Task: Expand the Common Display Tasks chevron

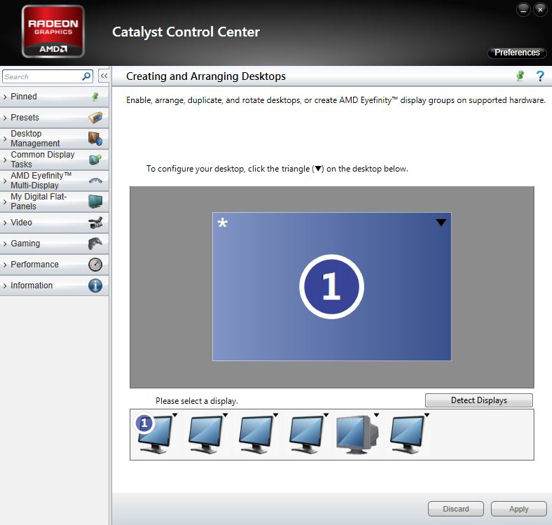Action: (x=5, y=160)
